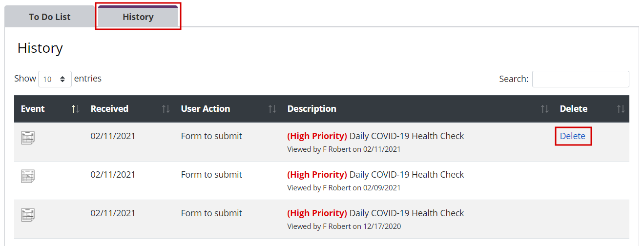Viewport: 644px width, 246px height.
Task: Select the User Action column header
Action: pyautogui.click(x=206, y=109)
